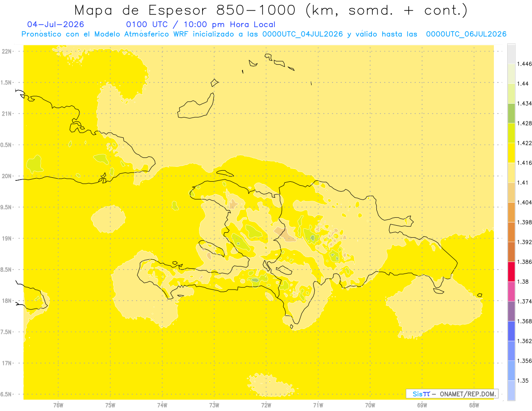The image size is (532, 411).
Task: Click the "18N" latitude label
Action: (x=7, y=301)
